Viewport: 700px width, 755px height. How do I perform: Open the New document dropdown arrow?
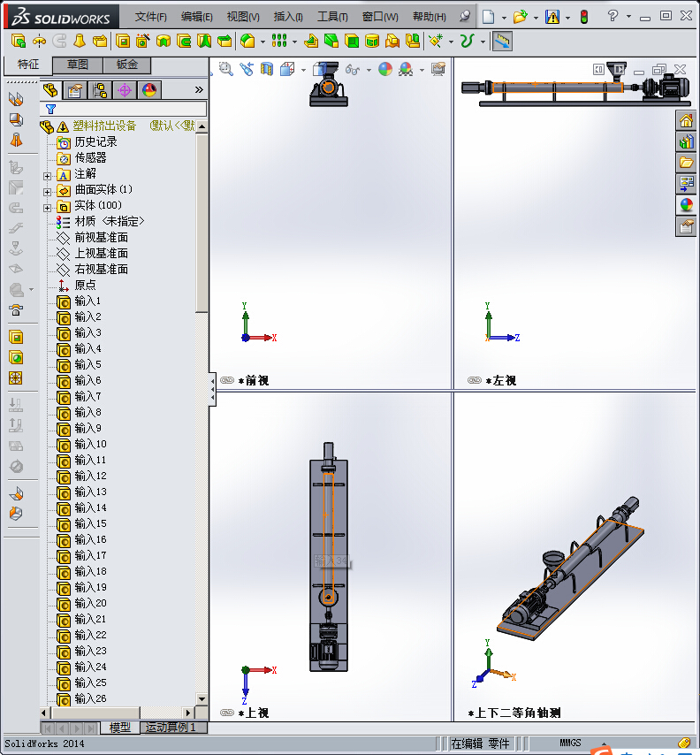tap(504, 18)
